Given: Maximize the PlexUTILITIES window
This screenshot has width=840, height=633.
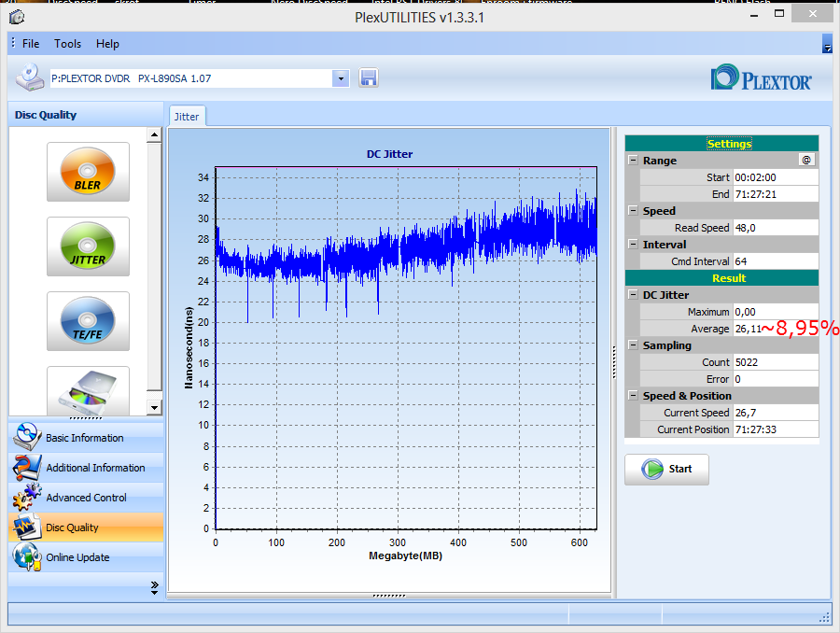Looking at the screenshot, I should coord(779,14).
